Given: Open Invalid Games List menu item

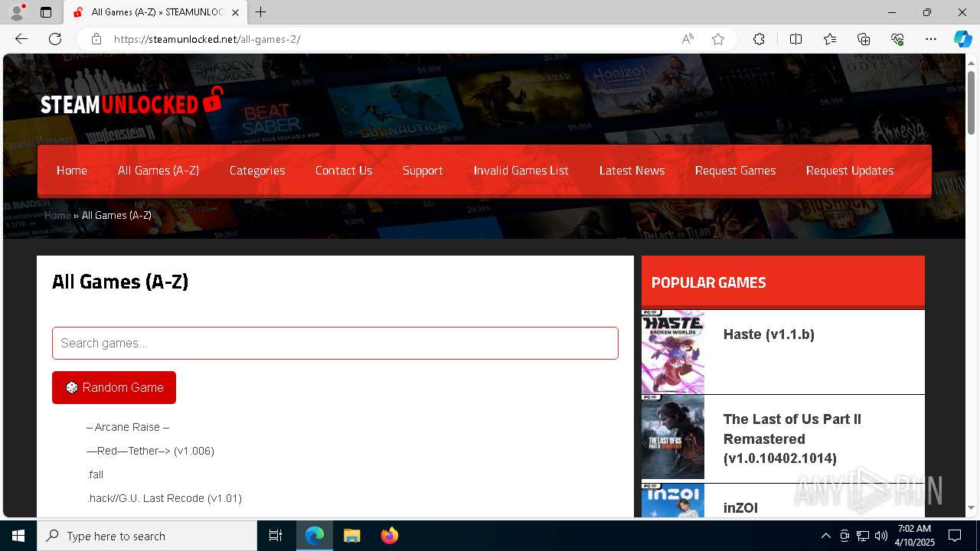Looking at the screenshot, I should pos(521,171).
